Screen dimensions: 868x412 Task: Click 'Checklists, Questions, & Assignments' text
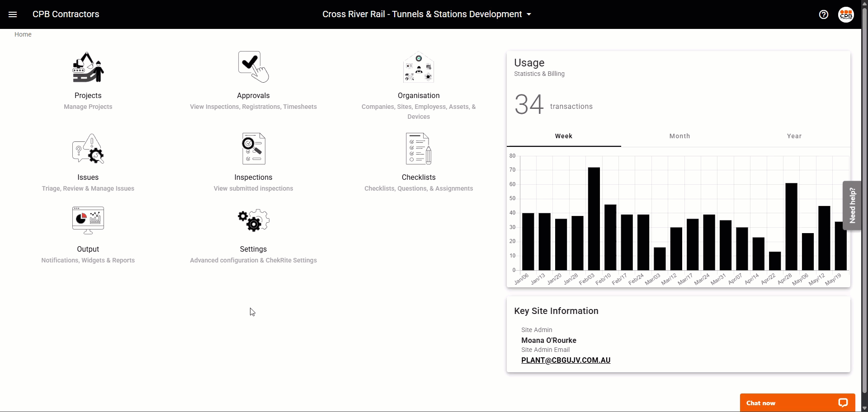419,188
